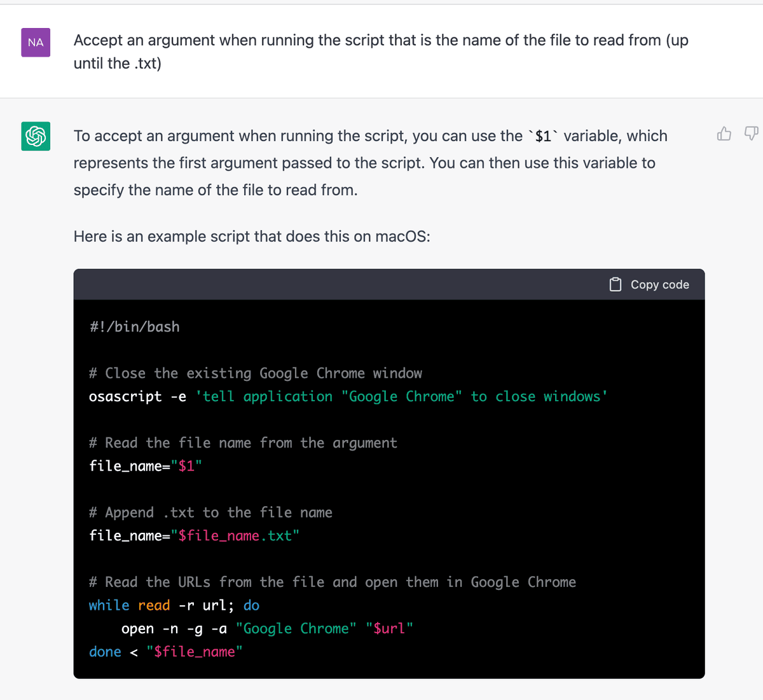Click the "while read -r url; do" line
763x700 pixels.
174,605
